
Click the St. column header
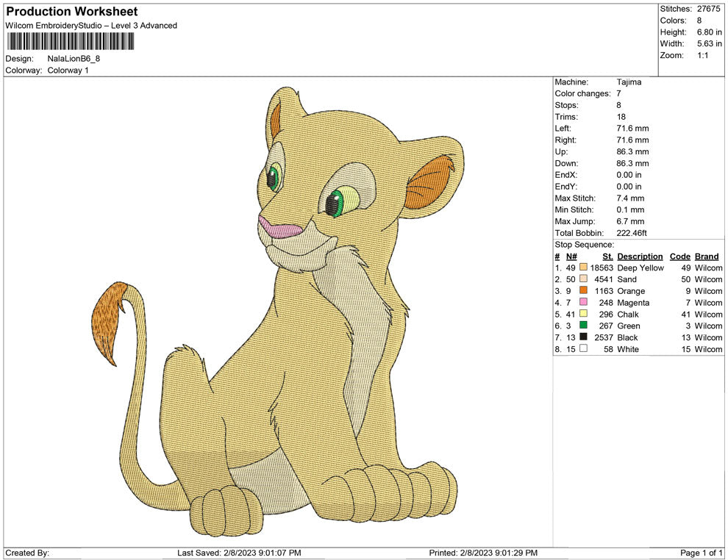pyautogui.click(x=607, y=256)
